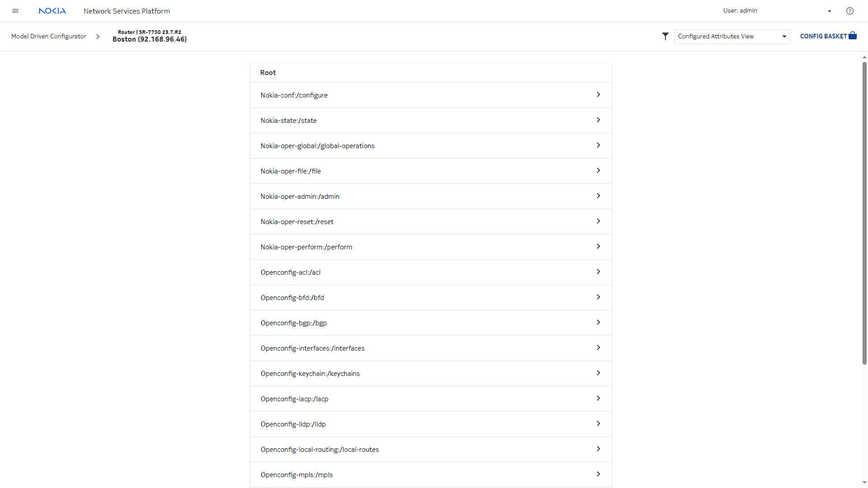
Task: Click the filter funnel icon
Action: click(665, 36)
